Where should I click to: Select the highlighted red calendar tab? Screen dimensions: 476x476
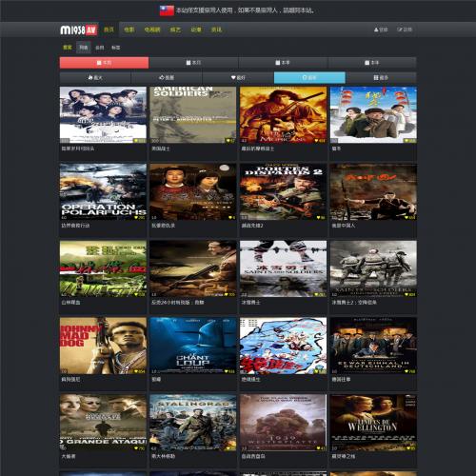click(x=104, y=63)
